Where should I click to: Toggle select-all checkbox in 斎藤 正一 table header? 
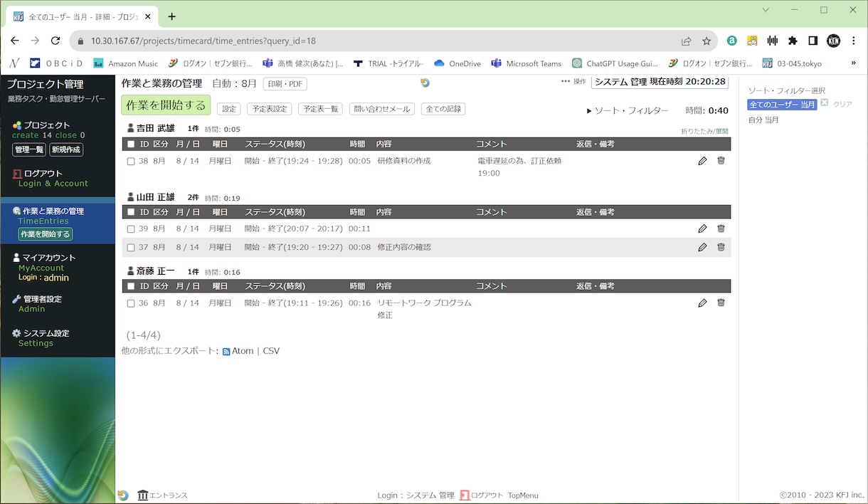pyautogui.click(x=131, y=286)
